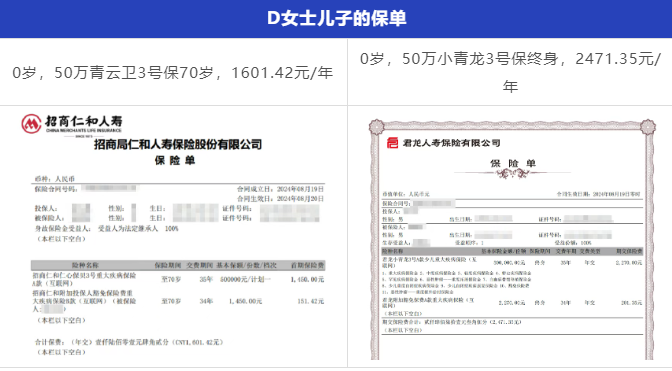Click the 合同成立日 date in left policy
Viewport: 672px width, 371px height.
(x=280, y=189)
